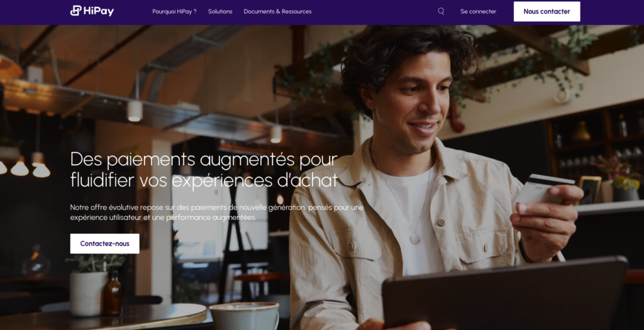Click the white Contactez-nous button
The width and height of the screenshot is (644, 330).
pyautogui.click(x=105, y=243)
